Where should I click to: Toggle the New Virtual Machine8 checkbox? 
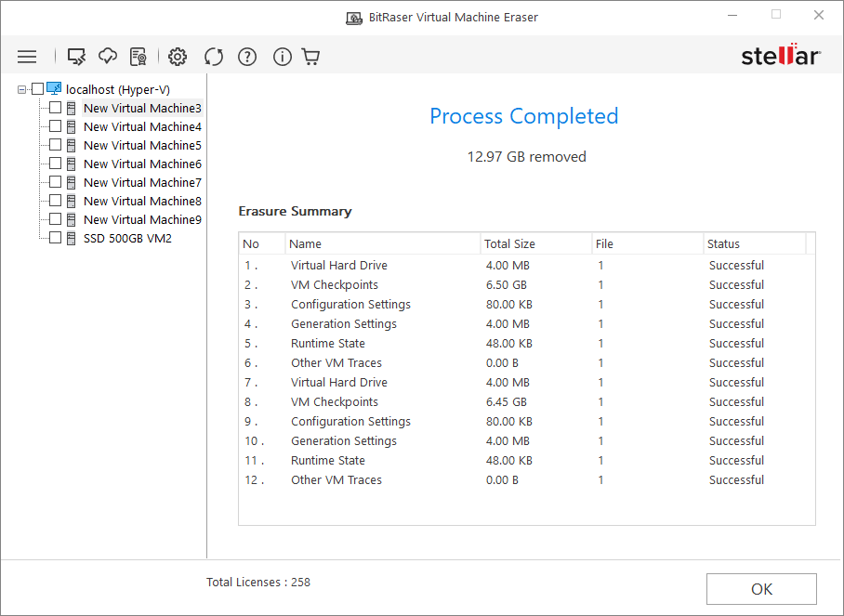(55, 200)
